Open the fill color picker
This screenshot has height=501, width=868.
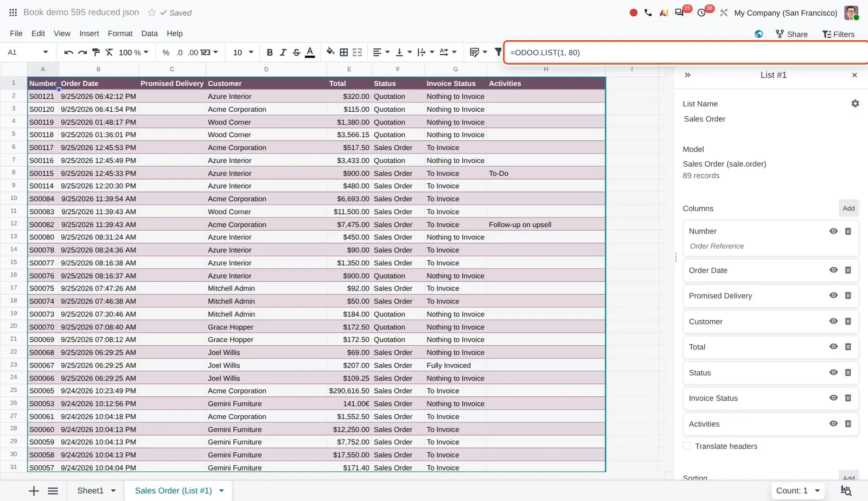coord(330,52)
